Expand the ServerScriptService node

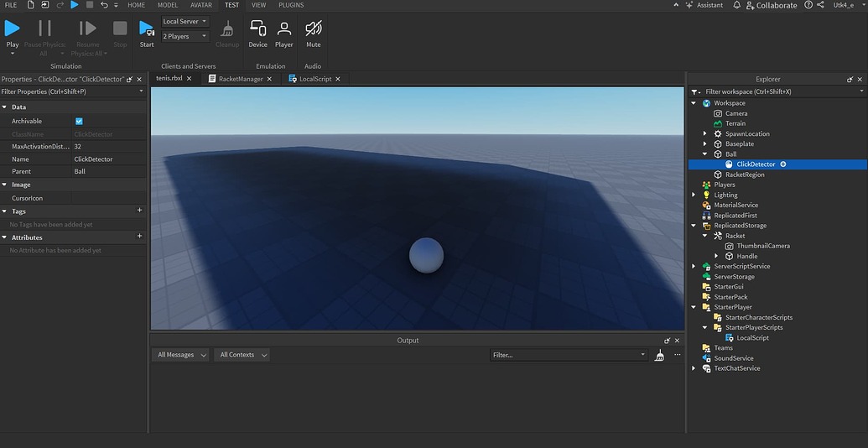click(694, 266)
